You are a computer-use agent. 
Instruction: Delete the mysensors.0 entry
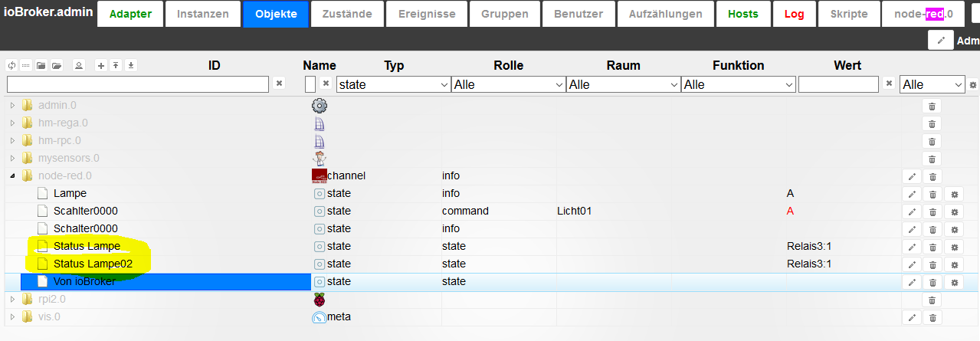point(932,159)
